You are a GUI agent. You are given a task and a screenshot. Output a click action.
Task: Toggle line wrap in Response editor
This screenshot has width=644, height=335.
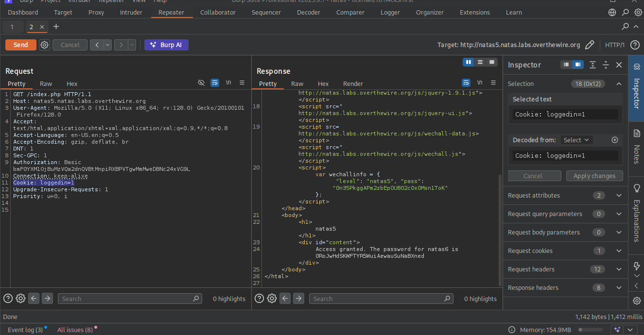coord(466,83)
